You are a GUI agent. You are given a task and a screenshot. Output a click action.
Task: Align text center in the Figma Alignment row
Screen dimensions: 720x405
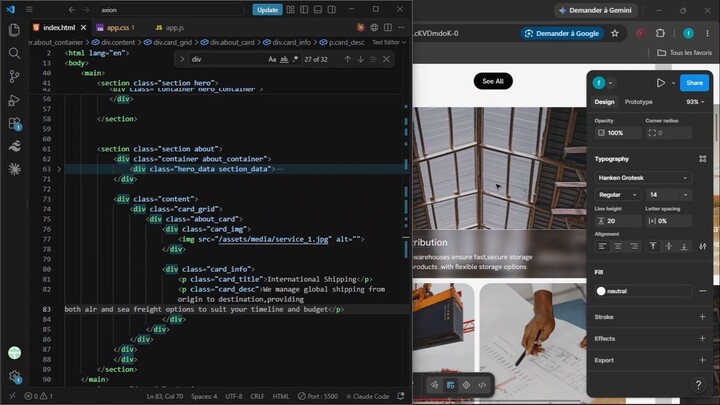(x=618, y=247)
